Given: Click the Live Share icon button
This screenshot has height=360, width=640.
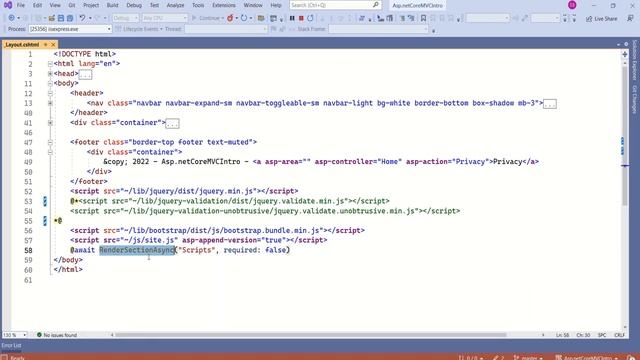Looking at the screenshot, I should [x=602, y=19].
